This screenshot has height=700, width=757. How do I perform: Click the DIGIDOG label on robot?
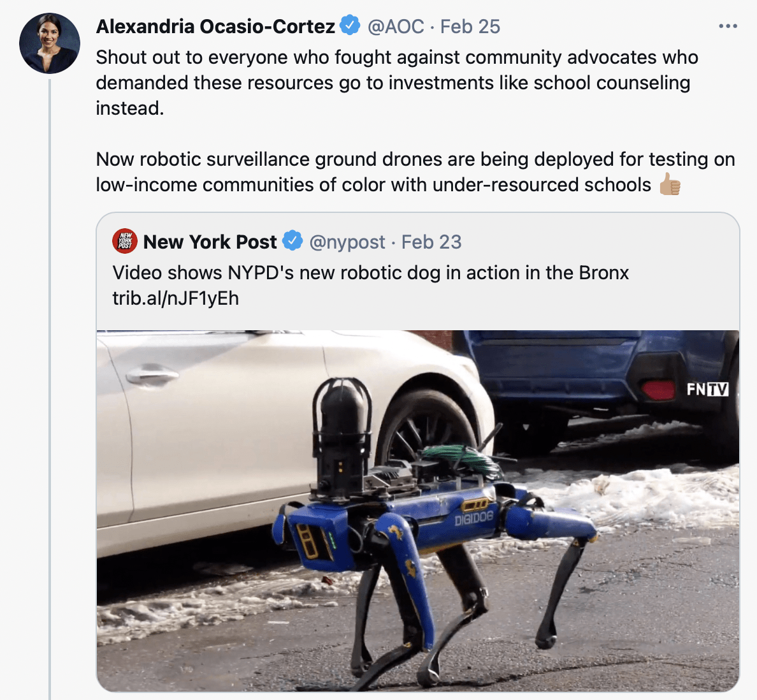coord(473,518)
